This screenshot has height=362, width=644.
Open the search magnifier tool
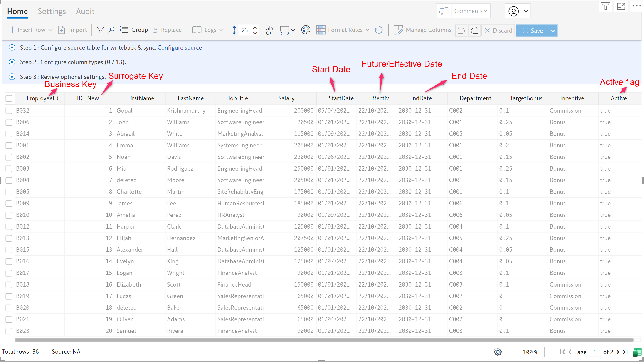[111, 30]
